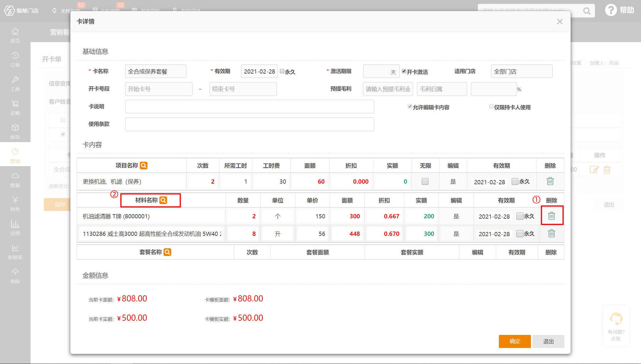The height and width of the screenshot is (364, 641).
Task: Click the validity date field 2021-02-28
Action: coord(259,71)
